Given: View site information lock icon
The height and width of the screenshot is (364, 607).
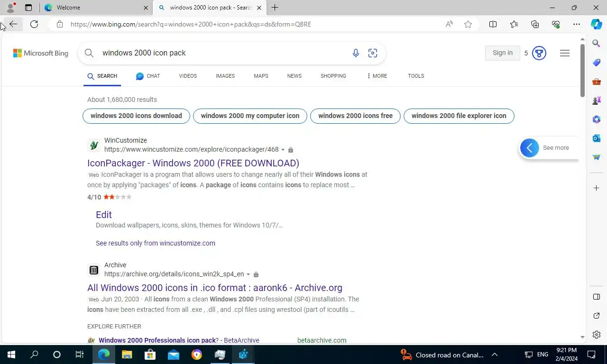Looking at the screenshot, I should click(59, 24).
